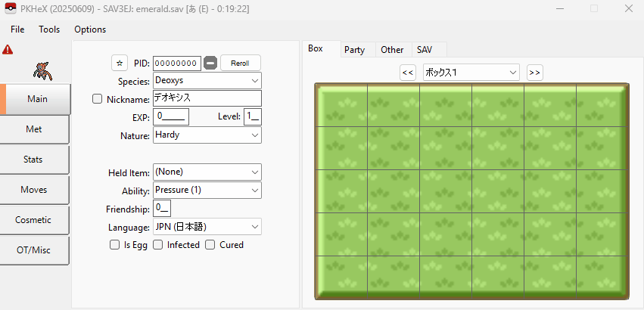Click the Deoxys sprite preview
This screenshot has height=310, width=644.
point(42,71)
